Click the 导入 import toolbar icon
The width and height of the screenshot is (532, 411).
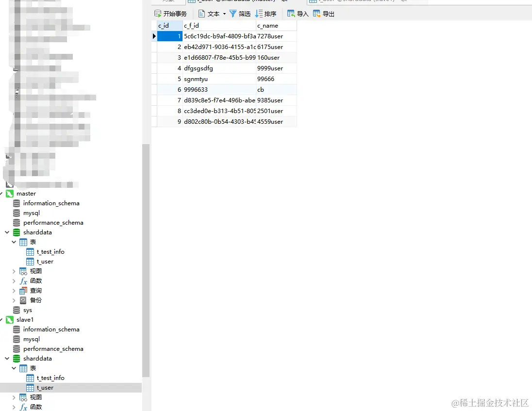click(x=291, y=14)
